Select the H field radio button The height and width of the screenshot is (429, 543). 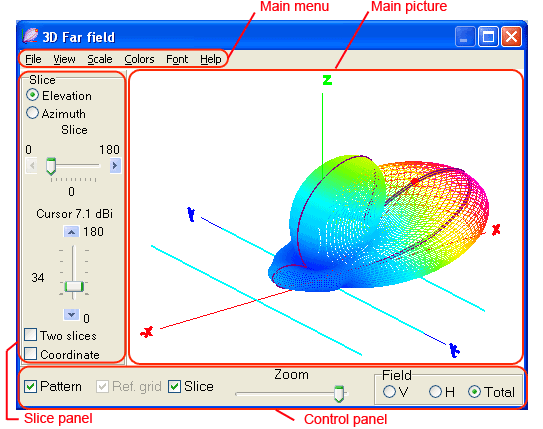[435, 392]
